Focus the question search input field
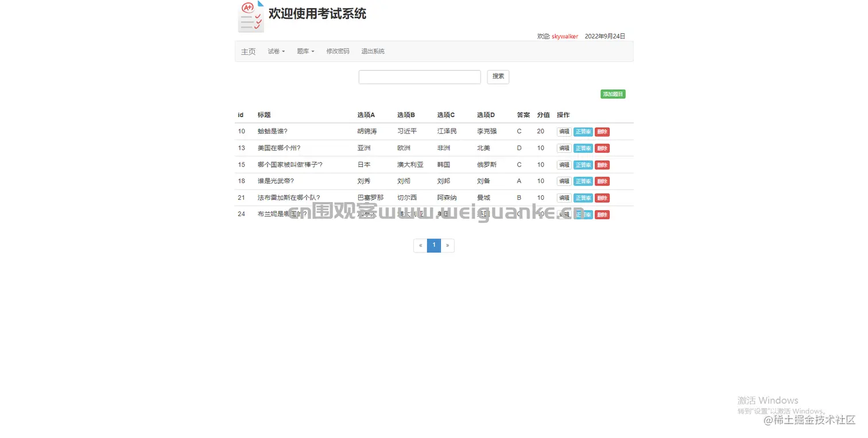The height and width of the screenshot is (438, 868). tap(420, 77)
